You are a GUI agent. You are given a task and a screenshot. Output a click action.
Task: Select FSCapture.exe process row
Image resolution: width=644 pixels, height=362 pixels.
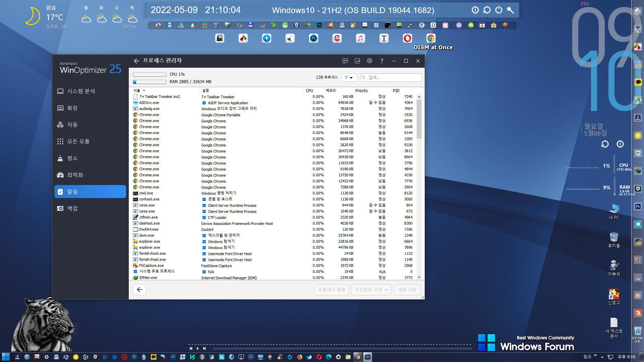point(273,265)
